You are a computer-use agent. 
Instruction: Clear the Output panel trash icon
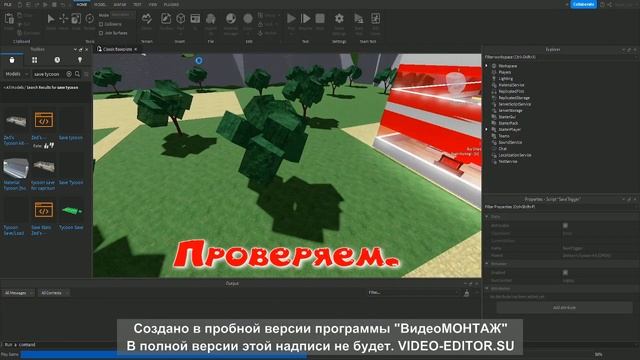point(467,293)
